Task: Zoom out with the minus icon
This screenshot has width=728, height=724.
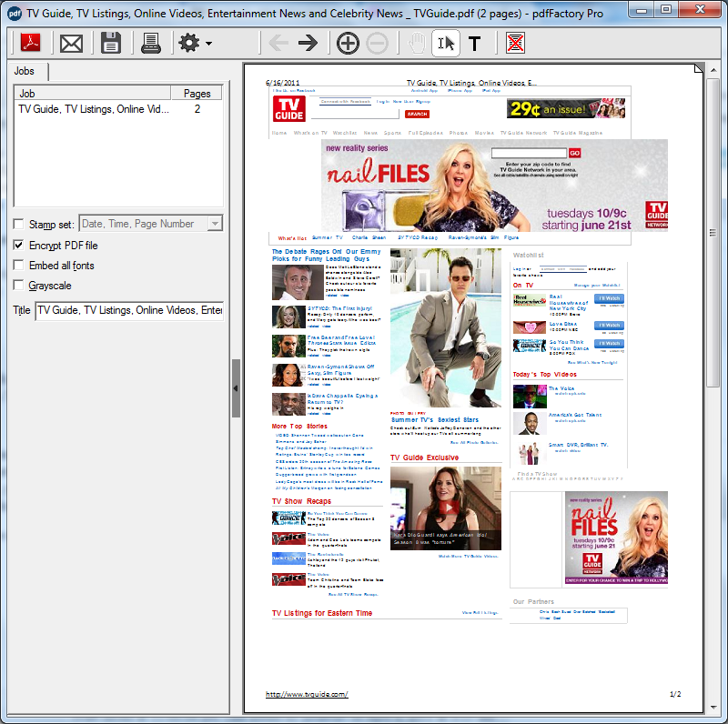Action: pos(377,44)
